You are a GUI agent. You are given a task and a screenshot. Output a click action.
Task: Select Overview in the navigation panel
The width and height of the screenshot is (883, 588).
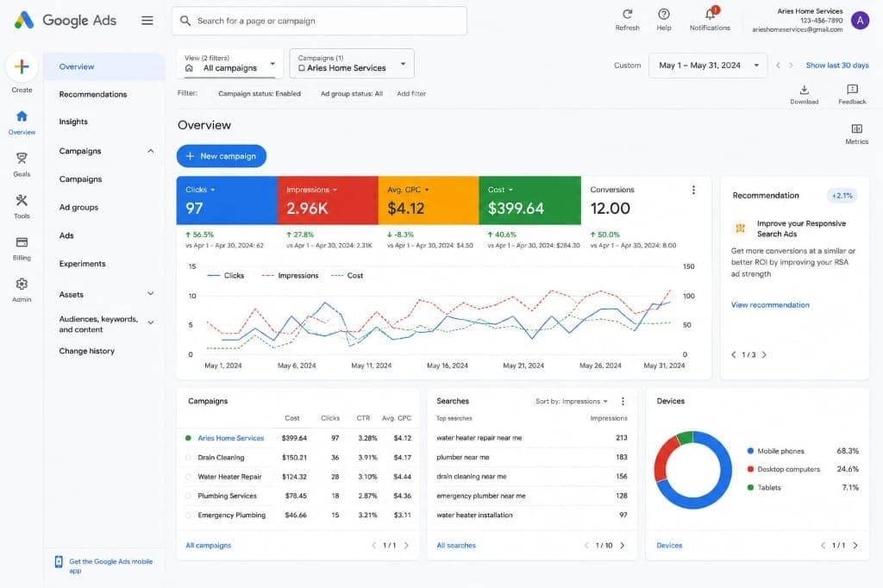[x=104, y=66]
